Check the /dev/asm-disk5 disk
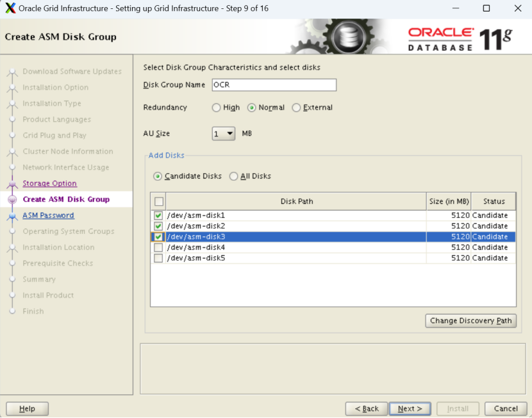 pos(157,258)
